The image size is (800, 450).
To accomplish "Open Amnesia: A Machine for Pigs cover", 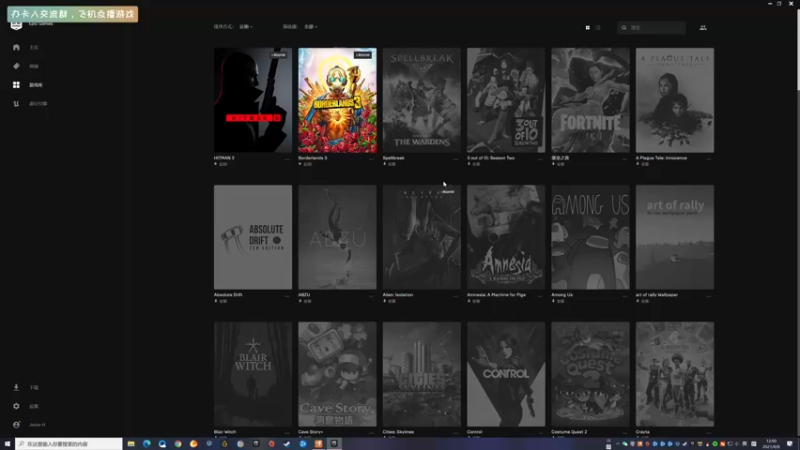I will click(x=506, y=237).
